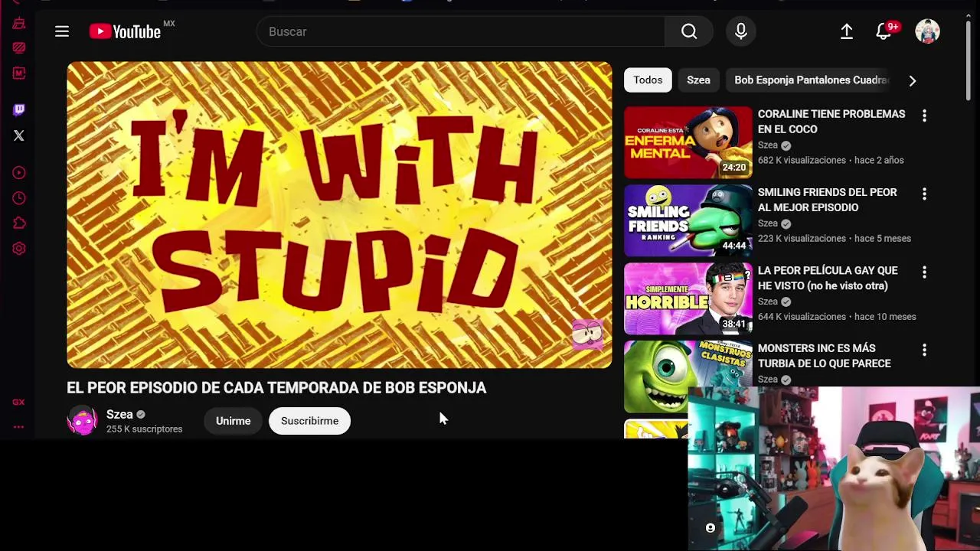Open MONSTERS INC ES MÁS TURBIA title
This screenshot has width=980, height=551.
click(x=825, y=356)
